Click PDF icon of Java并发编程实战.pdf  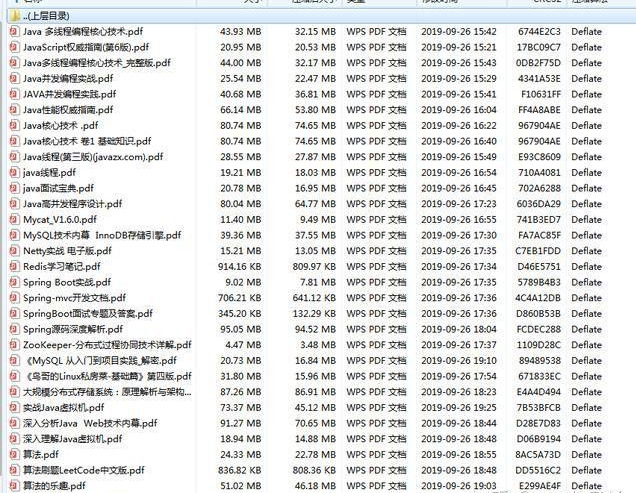[x=14, y=78]
